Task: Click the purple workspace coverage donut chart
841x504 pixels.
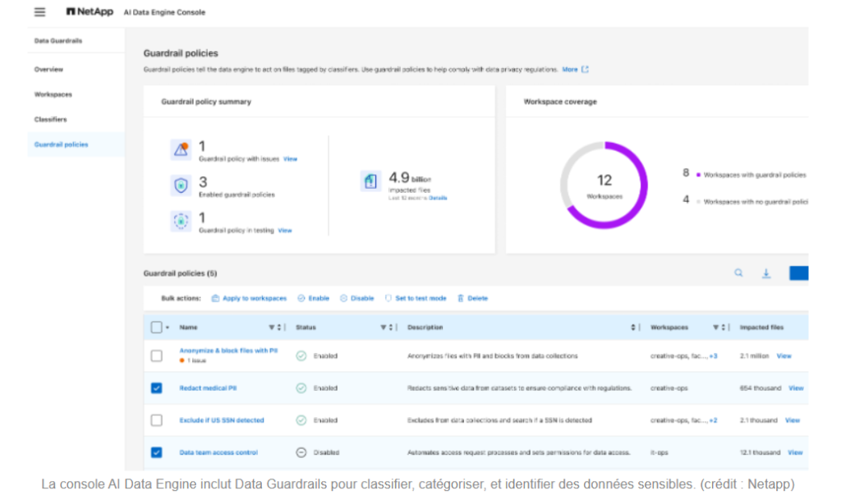Action: (x=604, y=185)
